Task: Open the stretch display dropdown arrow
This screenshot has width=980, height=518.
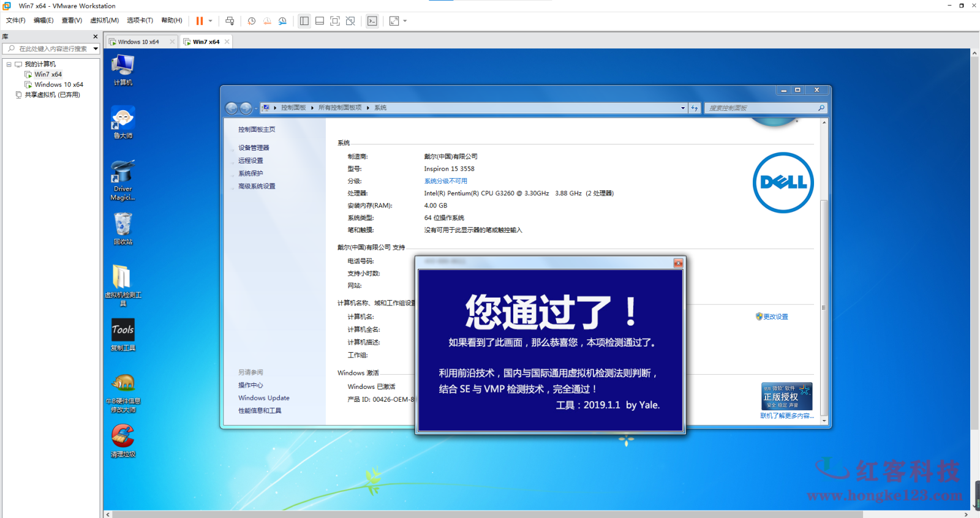Action: [x=405, y=21]
